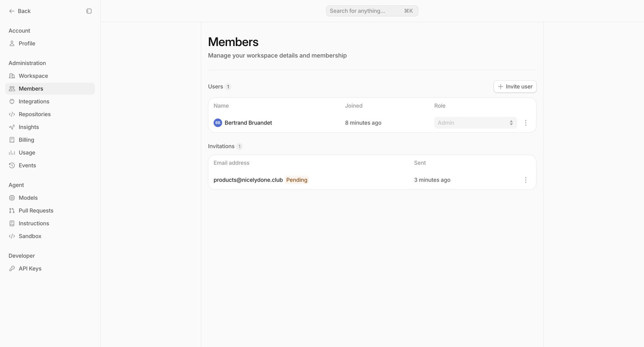Click the Search for anything field
Screen dimensions: 644x347
coord(372,11)
